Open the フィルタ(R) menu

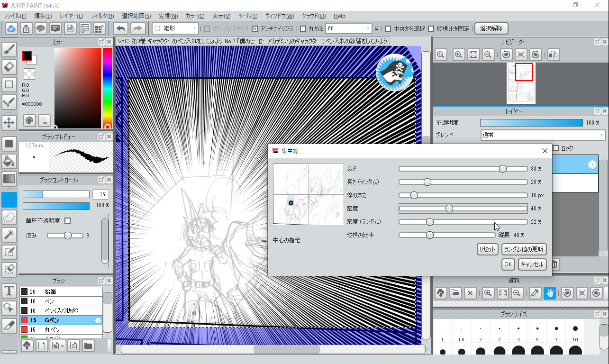(102, 16)
